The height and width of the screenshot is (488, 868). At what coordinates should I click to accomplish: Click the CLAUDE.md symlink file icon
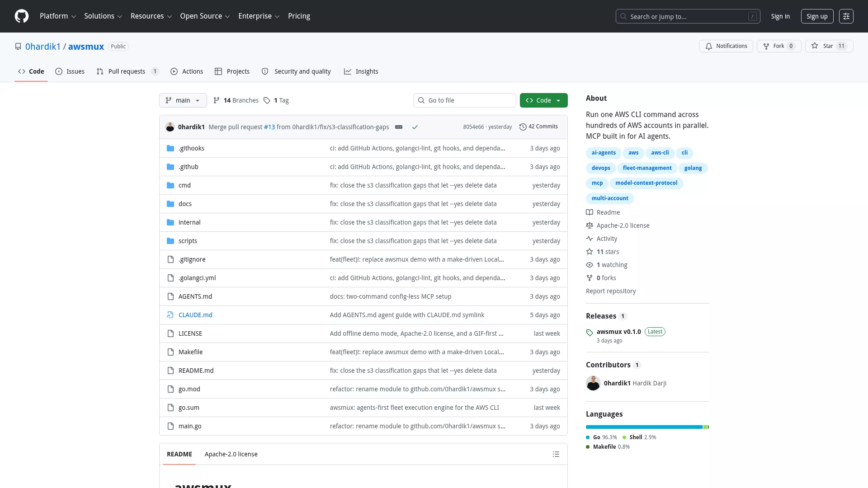(x=170, y=315)
